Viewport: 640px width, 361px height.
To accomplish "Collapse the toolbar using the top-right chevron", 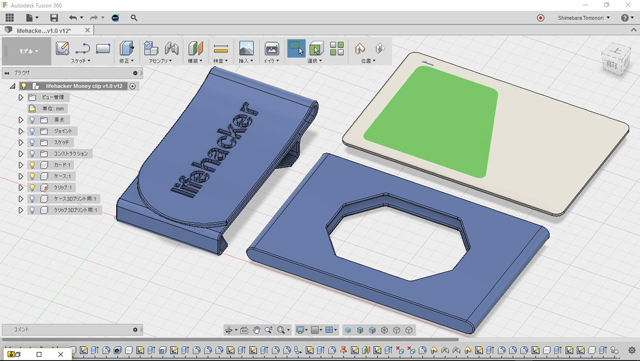I will 633,30.
